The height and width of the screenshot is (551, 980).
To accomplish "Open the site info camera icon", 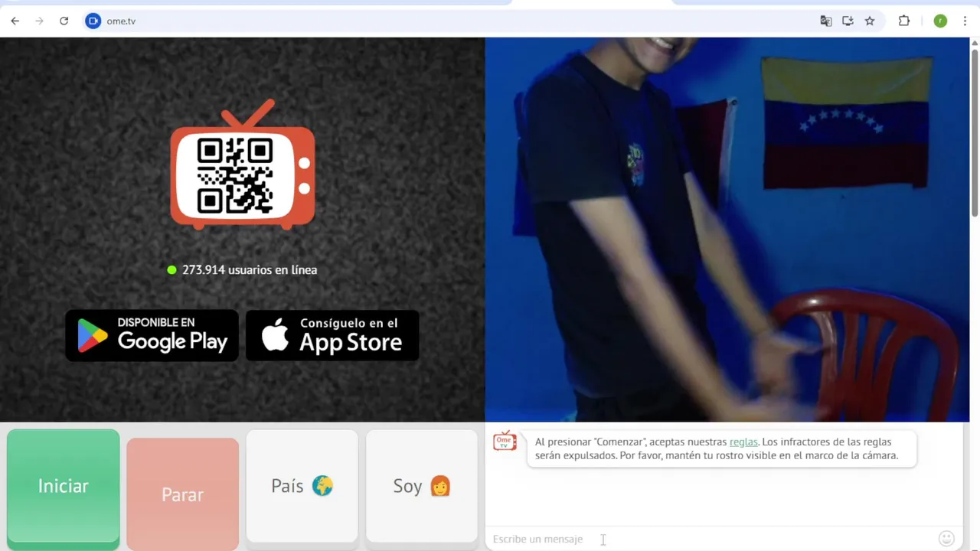I will pyautogui.click(x=93, y=21).
